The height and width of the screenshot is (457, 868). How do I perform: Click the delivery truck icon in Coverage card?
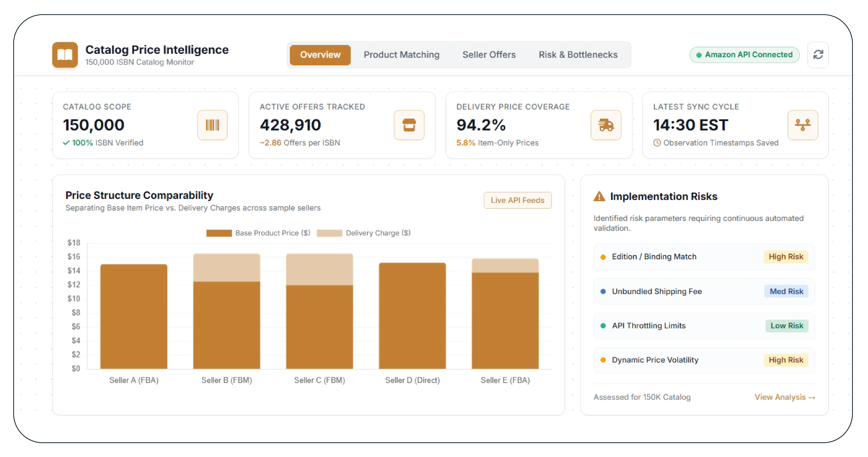tap(606, 125)
